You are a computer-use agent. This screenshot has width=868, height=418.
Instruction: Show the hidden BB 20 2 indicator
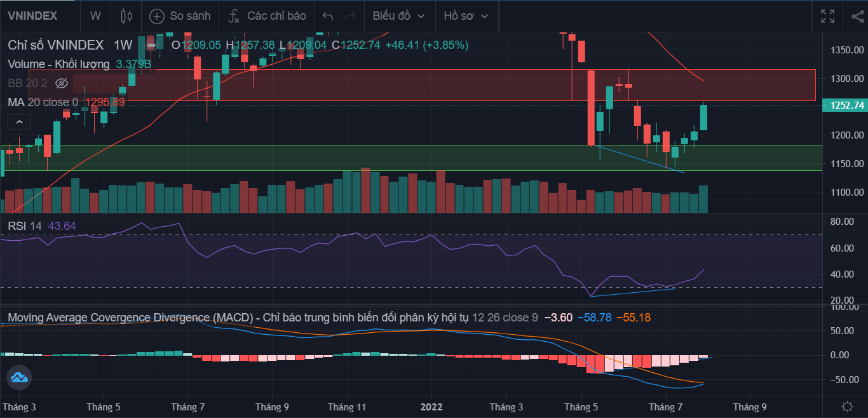[x=62, y=83]
